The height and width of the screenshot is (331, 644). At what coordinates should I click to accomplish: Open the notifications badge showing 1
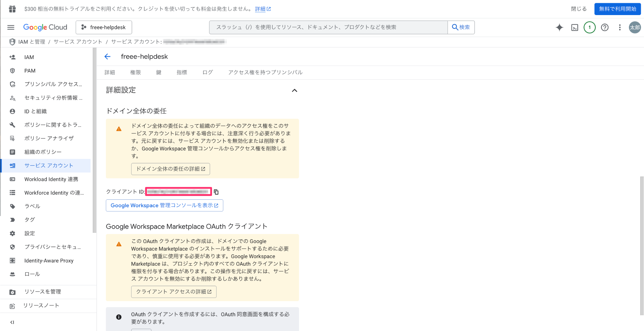(590, 27)
